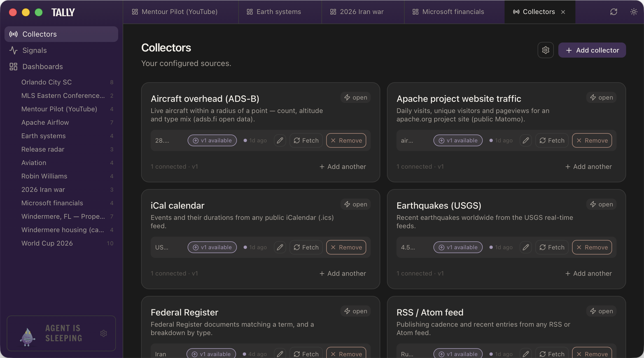Switch to Earth systems tab
This screenshot has height=358, width=644.
(280, 12)
